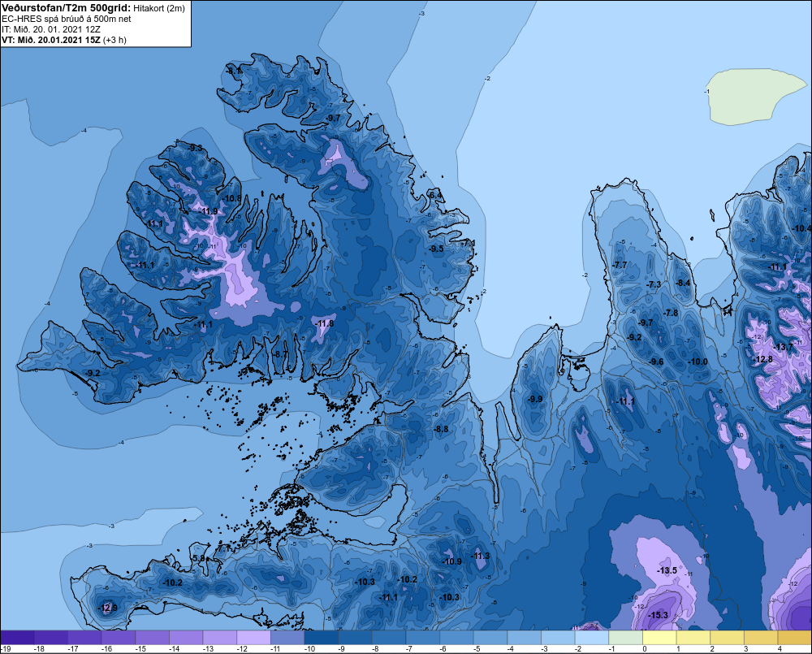The image size is (812, 654).
Task: Click the valid time line 'VT: Mið. 20.01.2021 15Z (+3 h)'
Action: [63, 39]
